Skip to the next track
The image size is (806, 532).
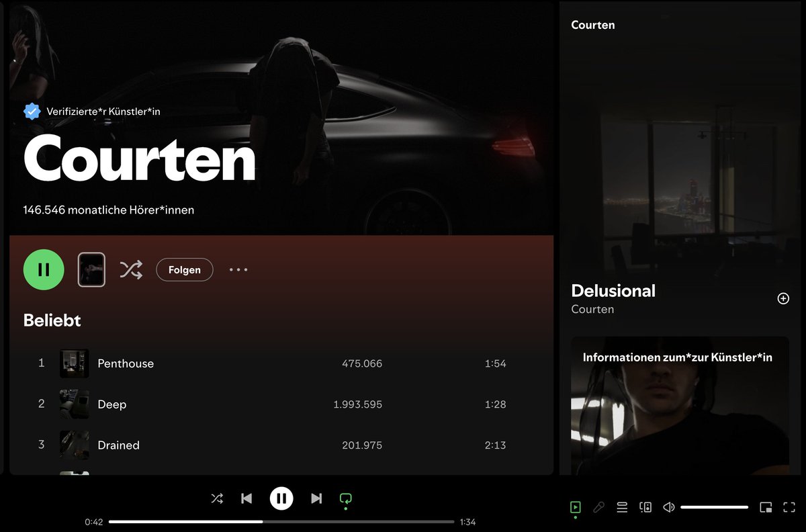(x=316, y=498)
